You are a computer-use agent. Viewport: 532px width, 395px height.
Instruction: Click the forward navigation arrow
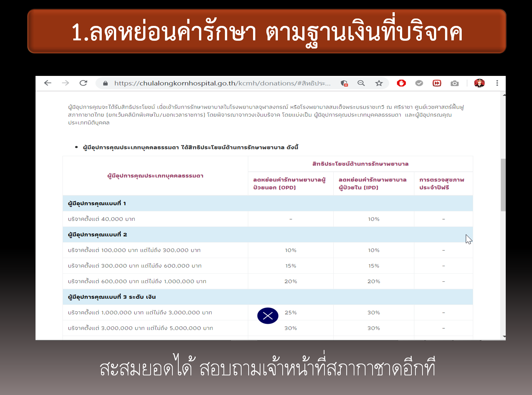[65, 83]
